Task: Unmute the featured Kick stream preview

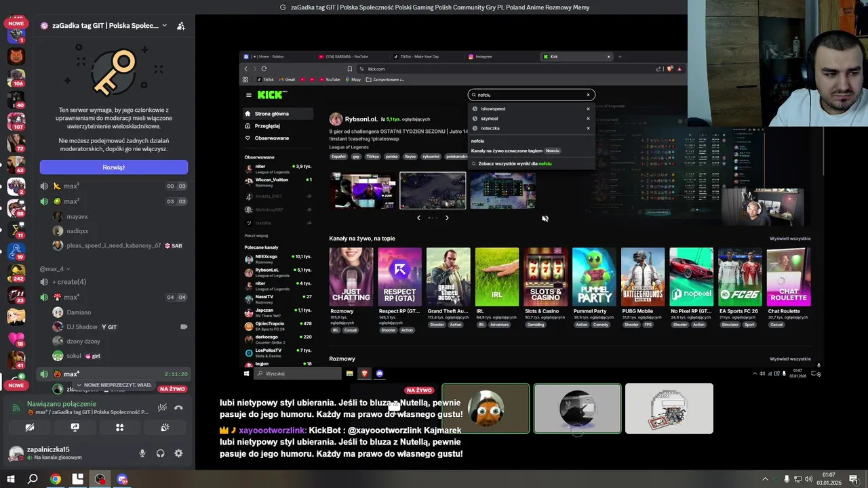Action: click(545, 218)
